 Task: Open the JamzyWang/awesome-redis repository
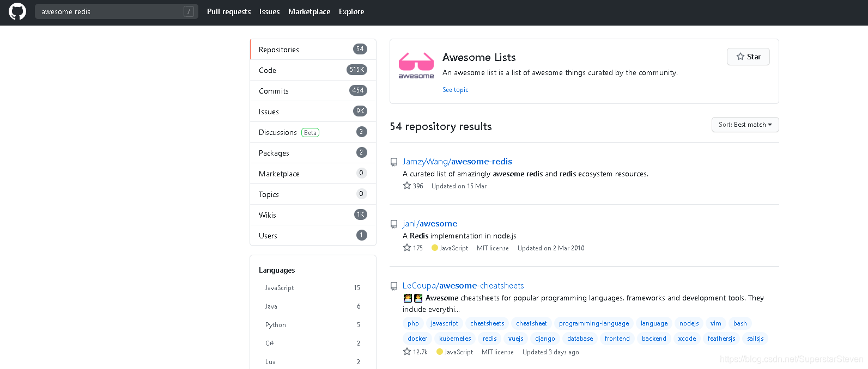(457, 162)
